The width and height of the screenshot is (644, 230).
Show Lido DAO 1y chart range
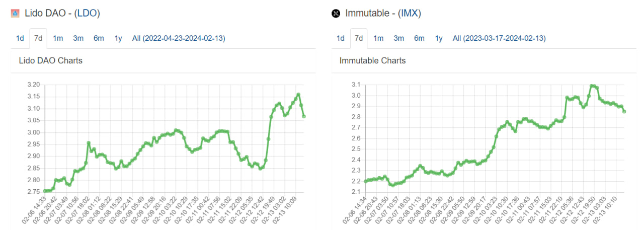[x=118, y=38]
